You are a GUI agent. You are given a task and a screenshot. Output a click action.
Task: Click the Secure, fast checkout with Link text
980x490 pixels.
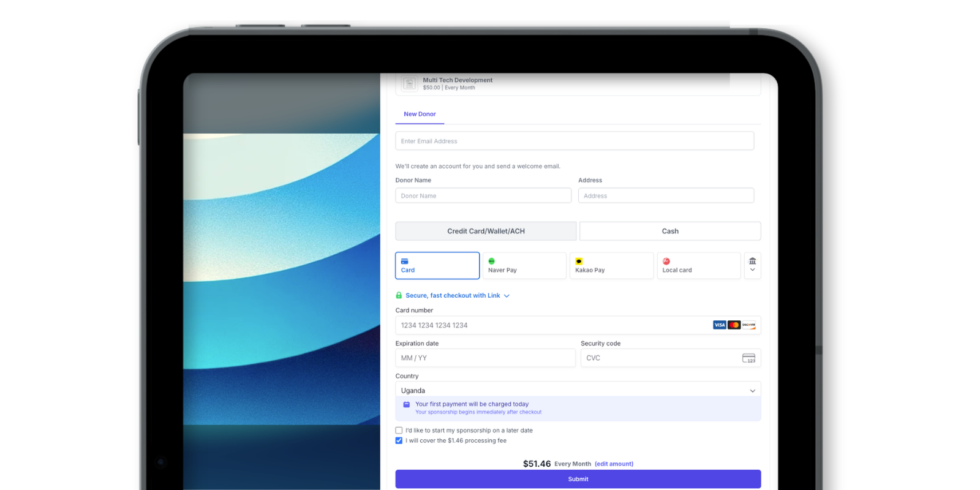[453, 295]
